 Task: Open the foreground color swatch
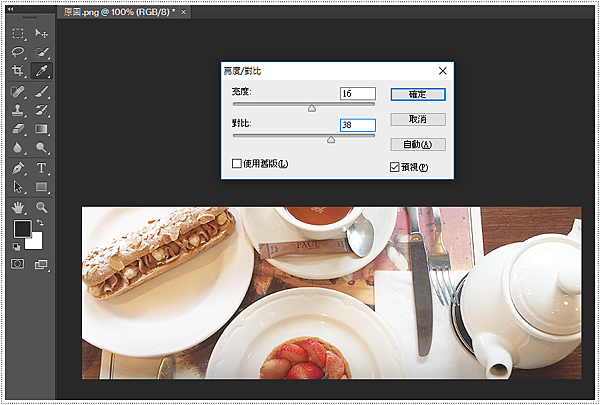[21, 228]
